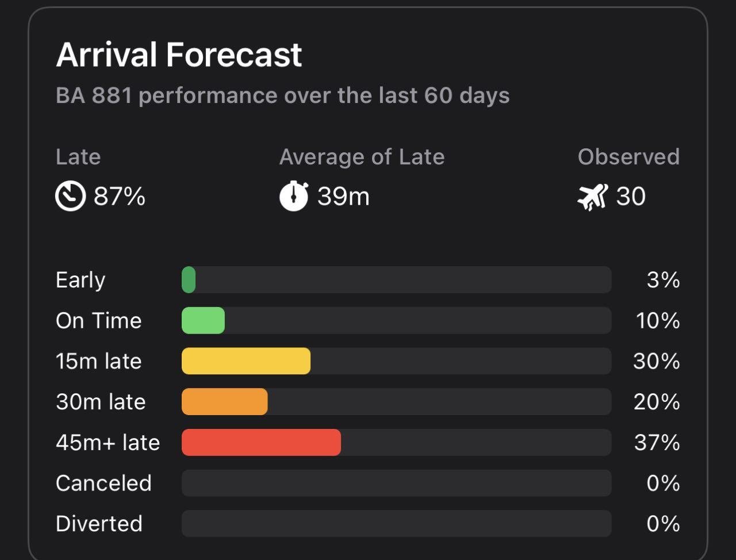Select the light green On Time bar

(203, 321)
